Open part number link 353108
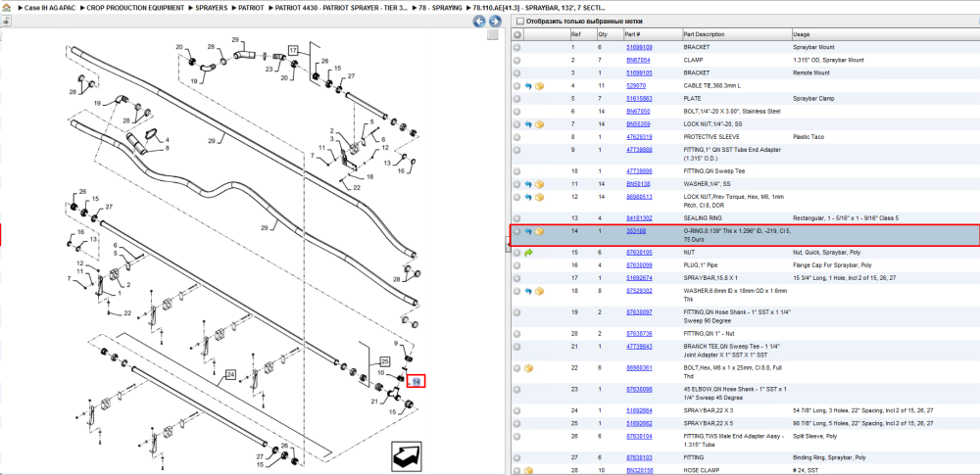 636,231
